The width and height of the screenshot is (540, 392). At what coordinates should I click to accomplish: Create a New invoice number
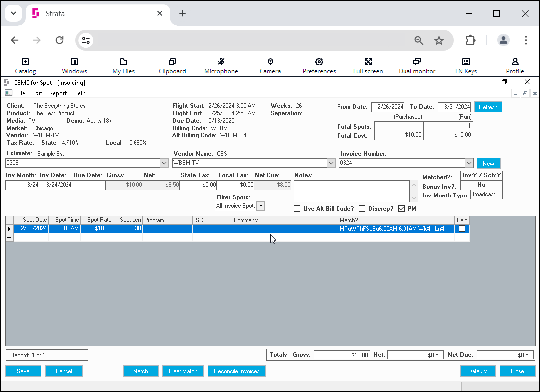pos(488,163)
